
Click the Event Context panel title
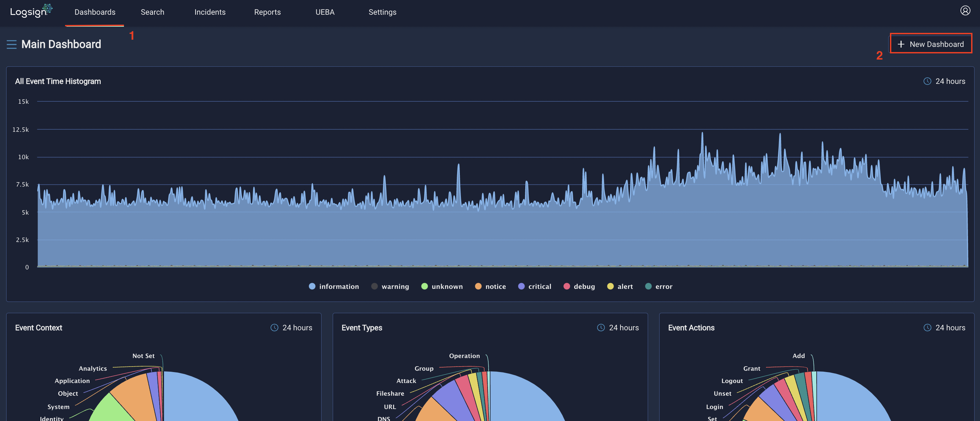coord(38,328)
